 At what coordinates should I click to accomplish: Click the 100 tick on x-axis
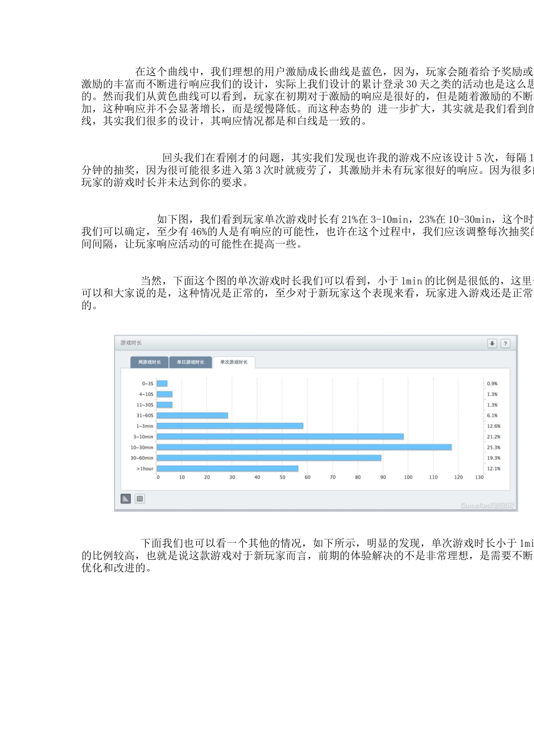pos(408,478)
